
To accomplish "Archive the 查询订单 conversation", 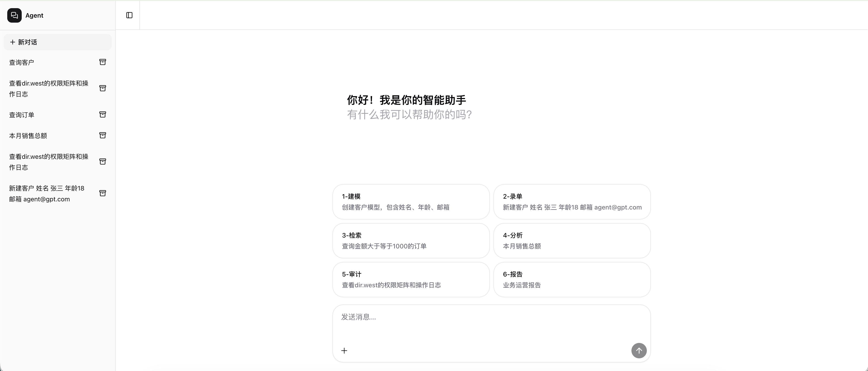I will [x=103, y=114].
